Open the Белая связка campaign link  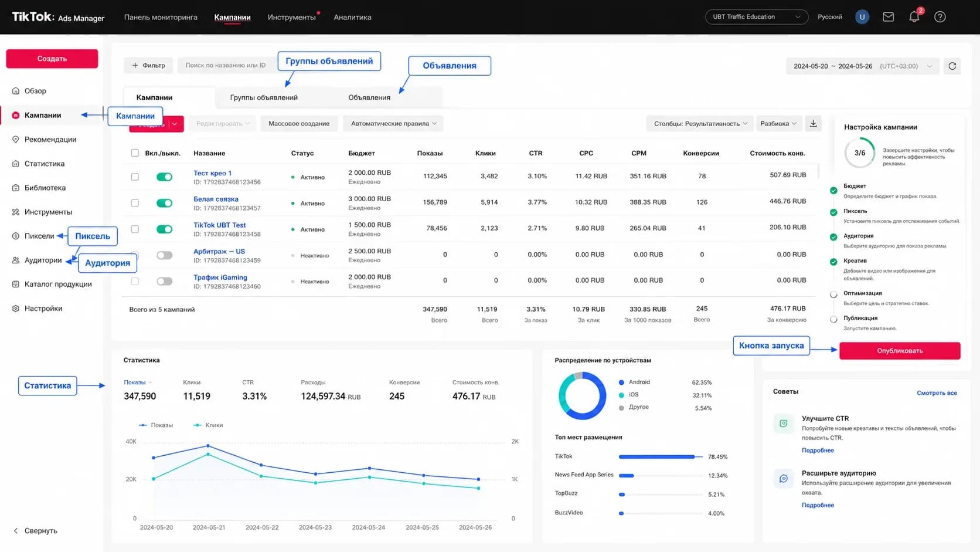point(216,199)
